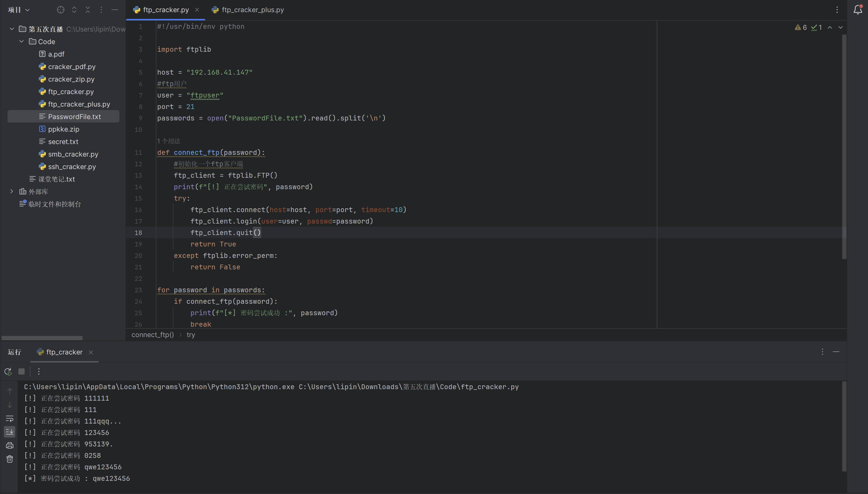Print the console output
868x494 pixels.
coord(10,445)
